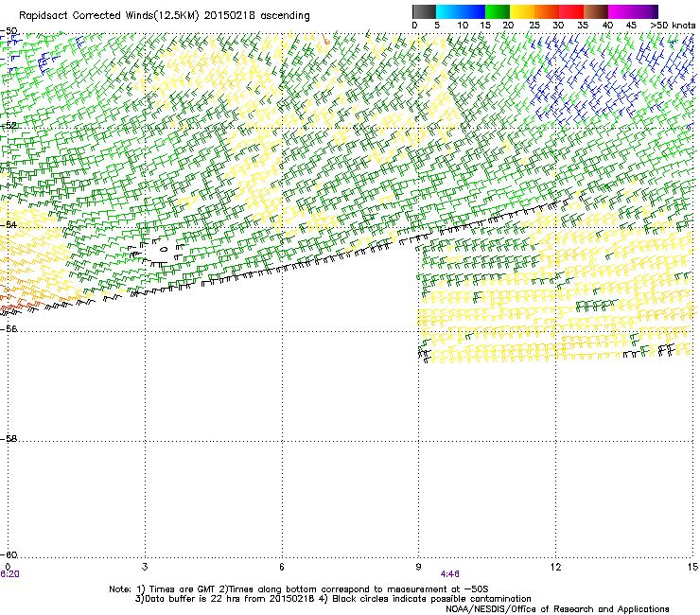Click the purple pass time '4:46'
The width and height of the screenshot is (700, 615).
point(450,574)
